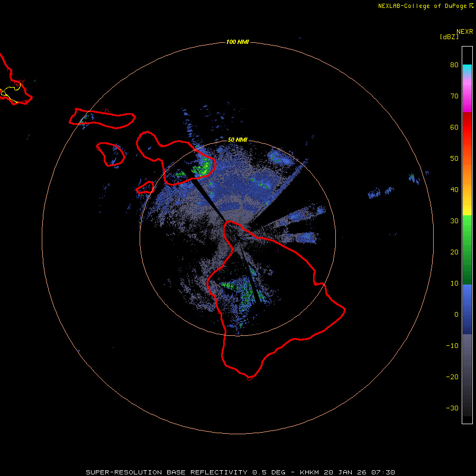This screenshot has height=476, width=476.
Task: Click the 0 dBZ scale value
Action: click(x=456, y=315)
